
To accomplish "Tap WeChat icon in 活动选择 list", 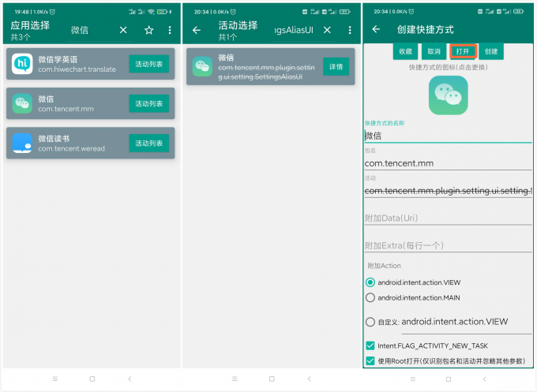I will pyautogui.click(x=202, y=66).
